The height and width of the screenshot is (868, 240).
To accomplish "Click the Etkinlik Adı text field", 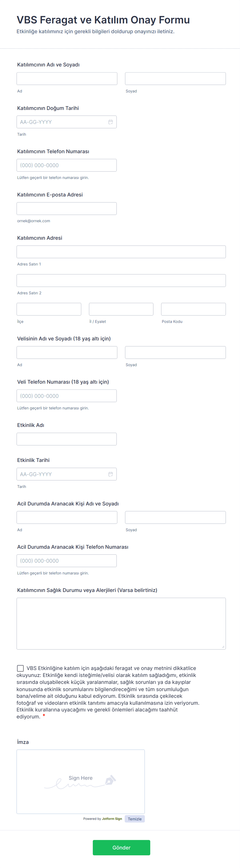I will click(x=67, y=439).
